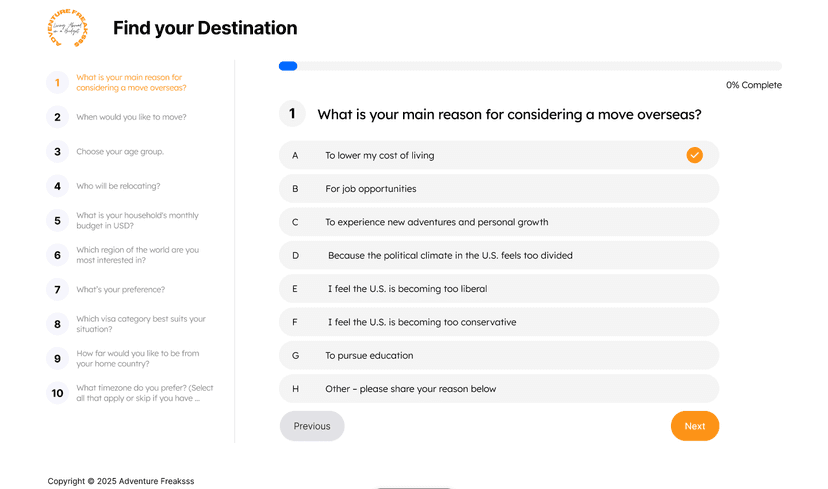The height and width of the screenshot is (489, 828).
Task: Select 'Because the political climate feels too divided'
Action: [x=499, y=255]
